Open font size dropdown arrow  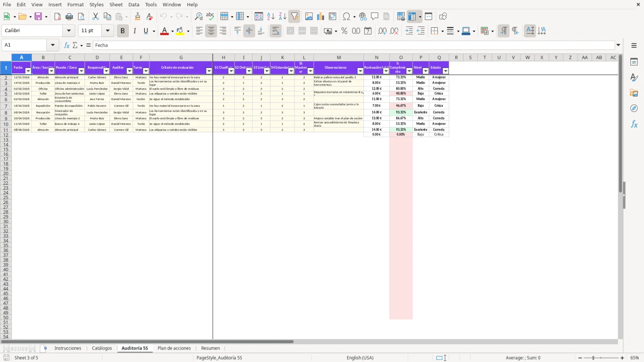point(107,31)
